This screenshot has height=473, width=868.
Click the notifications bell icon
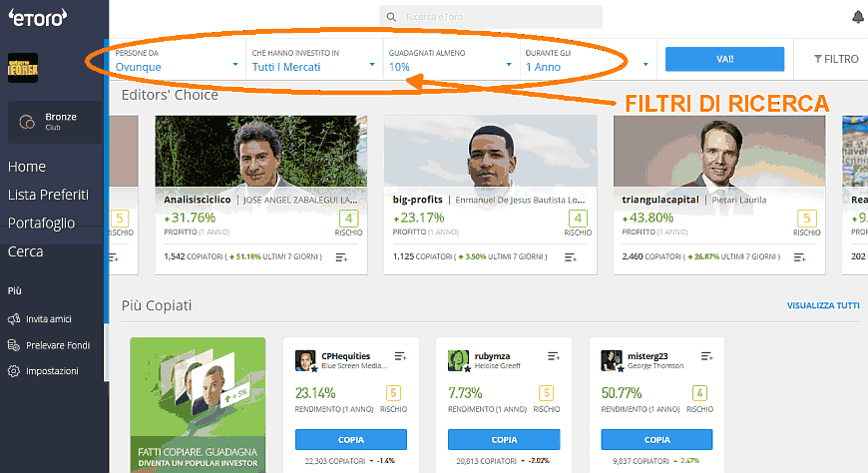tap(857, 17)
